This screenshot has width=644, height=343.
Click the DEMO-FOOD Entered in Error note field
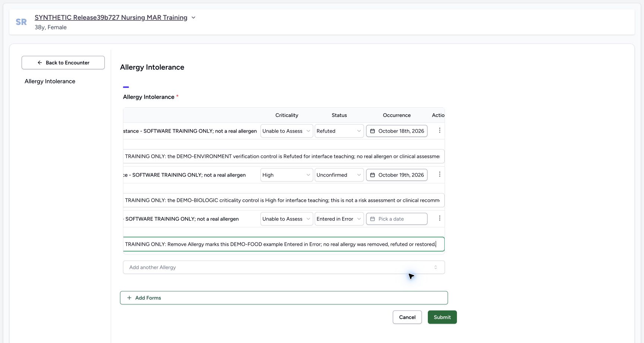[x=284, y=244]
